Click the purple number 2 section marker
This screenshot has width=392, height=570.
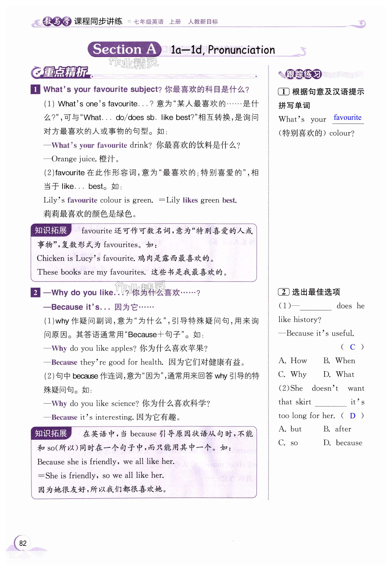point(35,292)
